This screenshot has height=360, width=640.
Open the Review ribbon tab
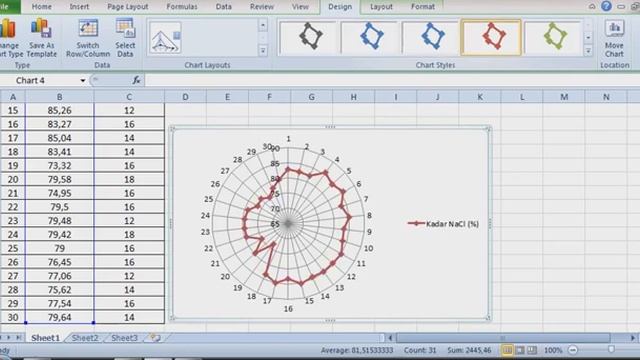click(x=262, y=7)
